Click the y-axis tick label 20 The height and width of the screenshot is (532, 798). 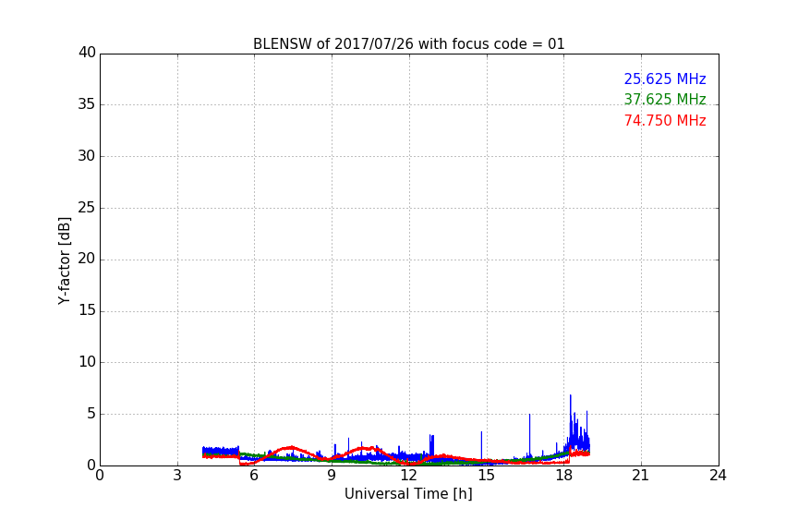click(87, 259)
